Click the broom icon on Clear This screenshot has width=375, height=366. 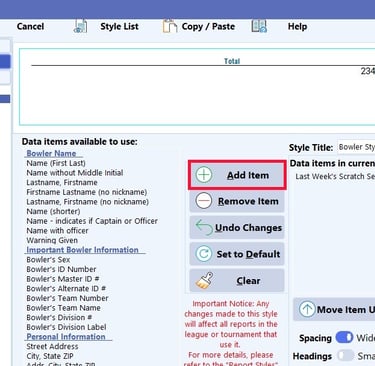pyautogui.click(x=204, y=280)
